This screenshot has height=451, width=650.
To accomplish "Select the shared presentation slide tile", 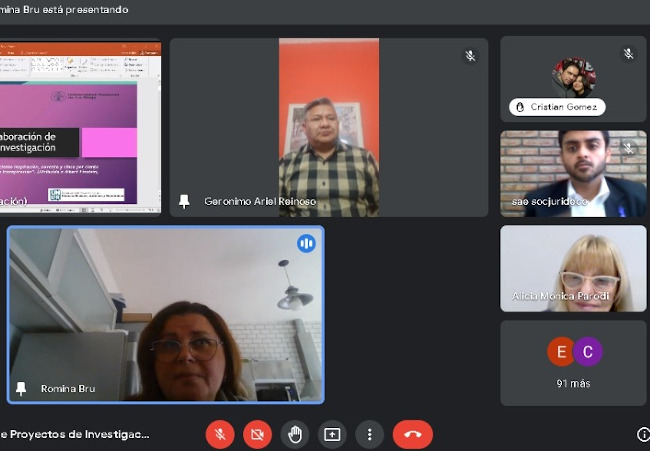I will (x=80, y=126).
